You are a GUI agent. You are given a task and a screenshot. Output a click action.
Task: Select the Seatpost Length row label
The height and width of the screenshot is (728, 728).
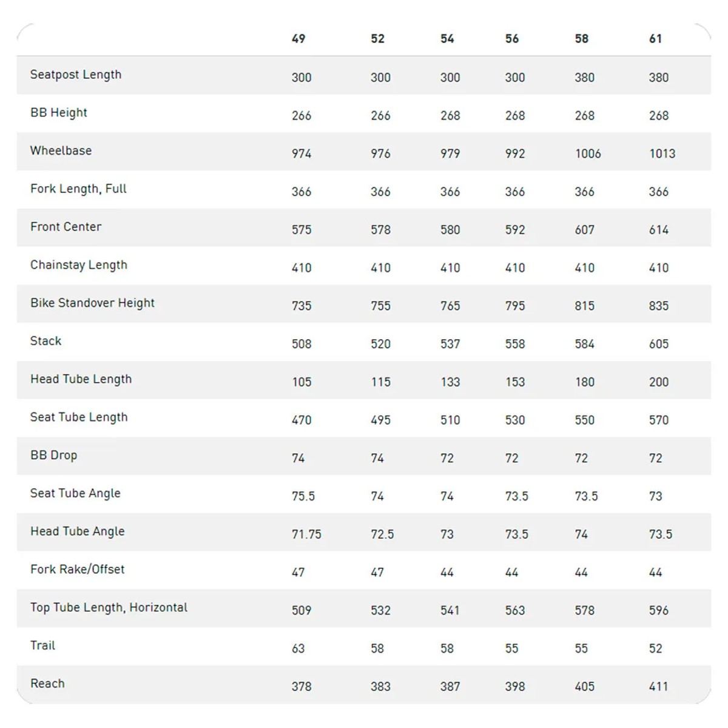click(76, 75)
